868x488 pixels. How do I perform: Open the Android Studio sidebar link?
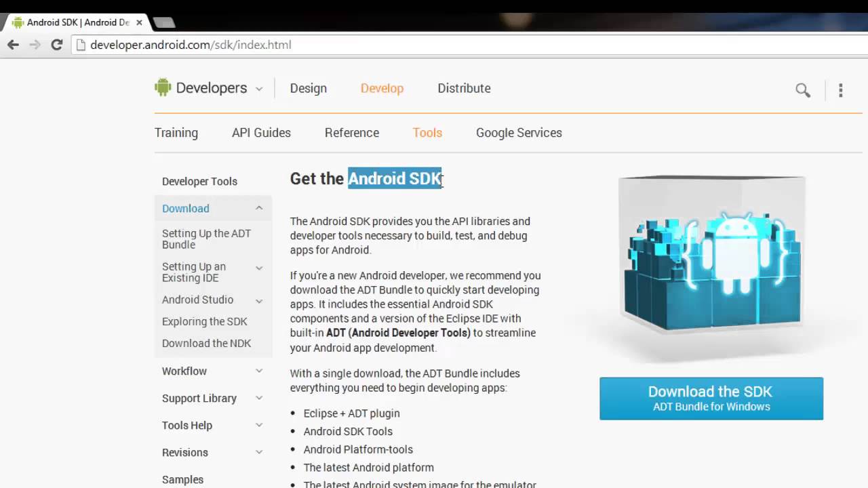click(197, 300)
